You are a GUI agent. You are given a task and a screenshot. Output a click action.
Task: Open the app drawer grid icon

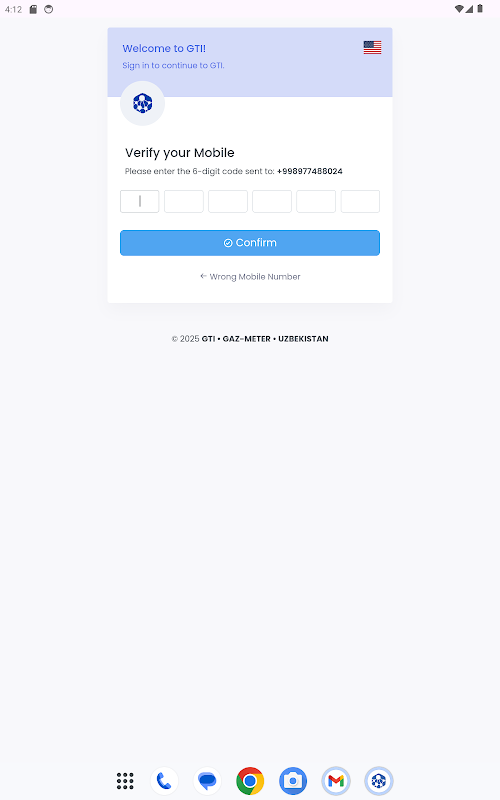pyautogui.click(x=125, y=781)
